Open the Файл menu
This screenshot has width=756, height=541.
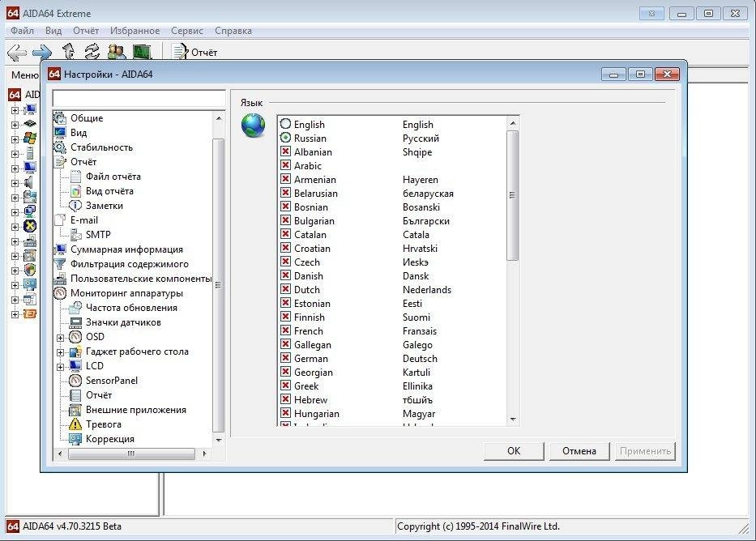tap(22, 30)
